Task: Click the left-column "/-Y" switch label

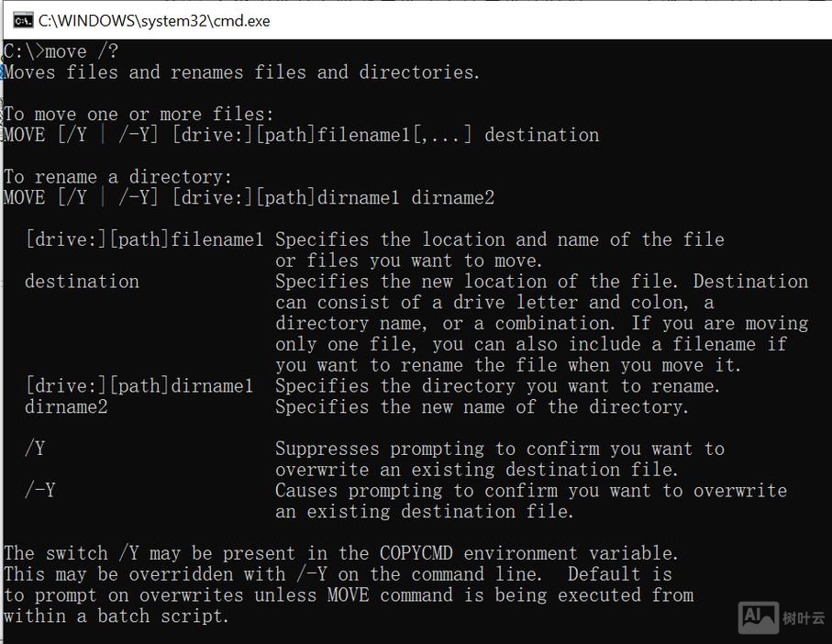Action: pos(39,491)
